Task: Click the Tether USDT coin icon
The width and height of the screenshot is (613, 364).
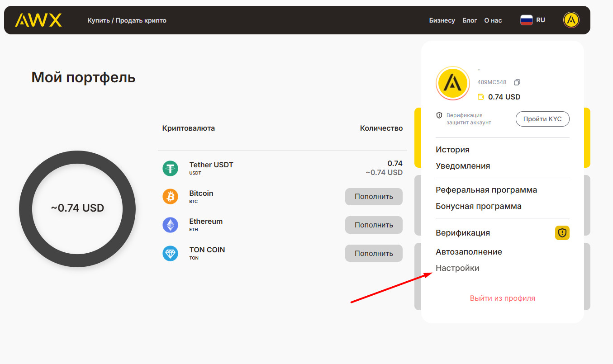Action: point(170,168)
